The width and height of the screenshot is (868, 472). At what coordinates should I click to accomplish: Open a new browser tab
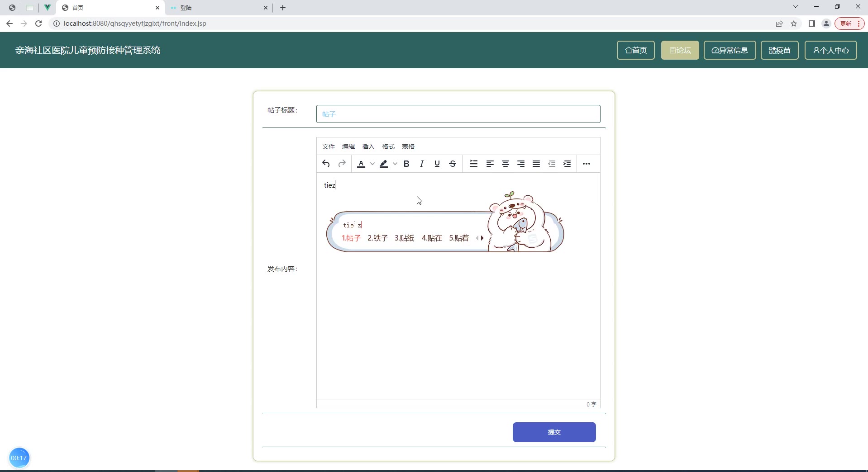[x=283, y=8]
